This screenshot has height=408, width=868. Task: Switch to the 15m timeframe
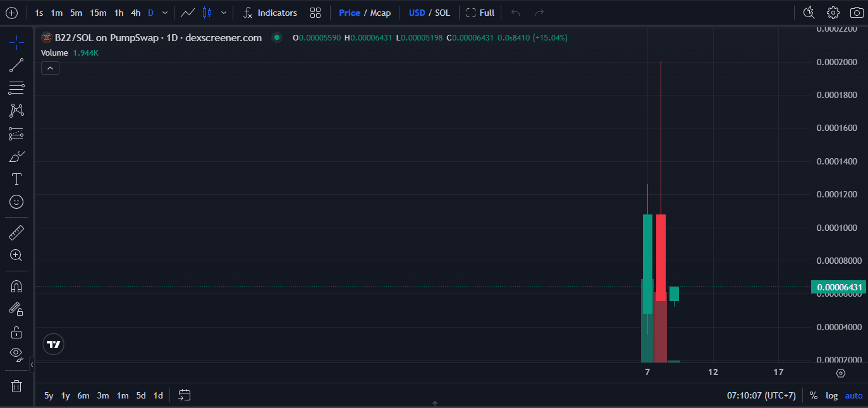coord(98,13)
